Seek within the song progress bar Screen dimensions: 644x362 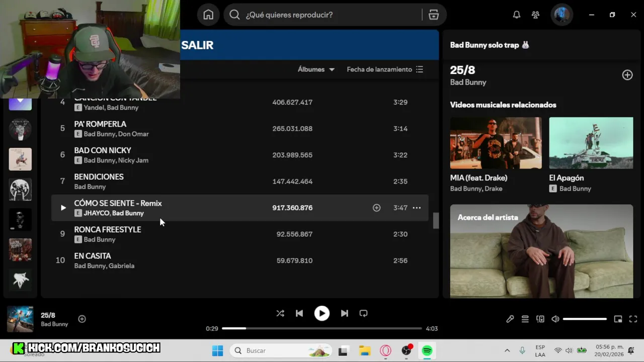point(322,328)
